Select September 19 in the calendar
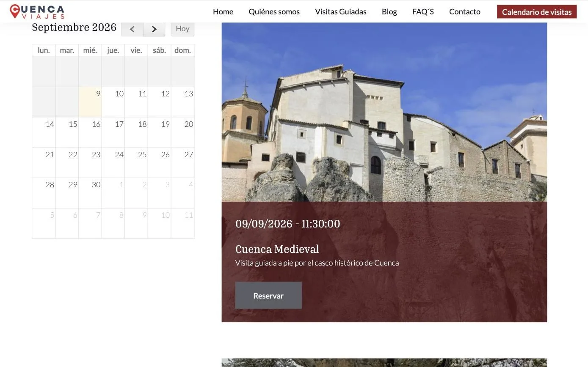The image size is (588, 367). coord(160,132)
